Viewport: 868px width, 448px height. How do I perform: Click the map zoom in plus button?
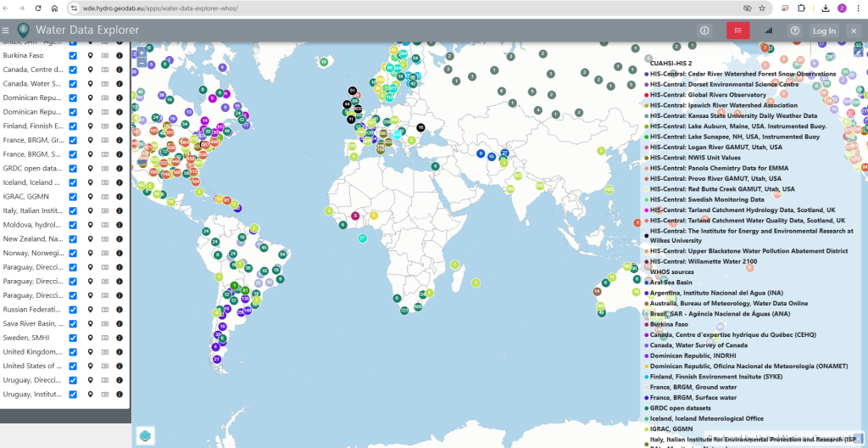coord(142,51)
